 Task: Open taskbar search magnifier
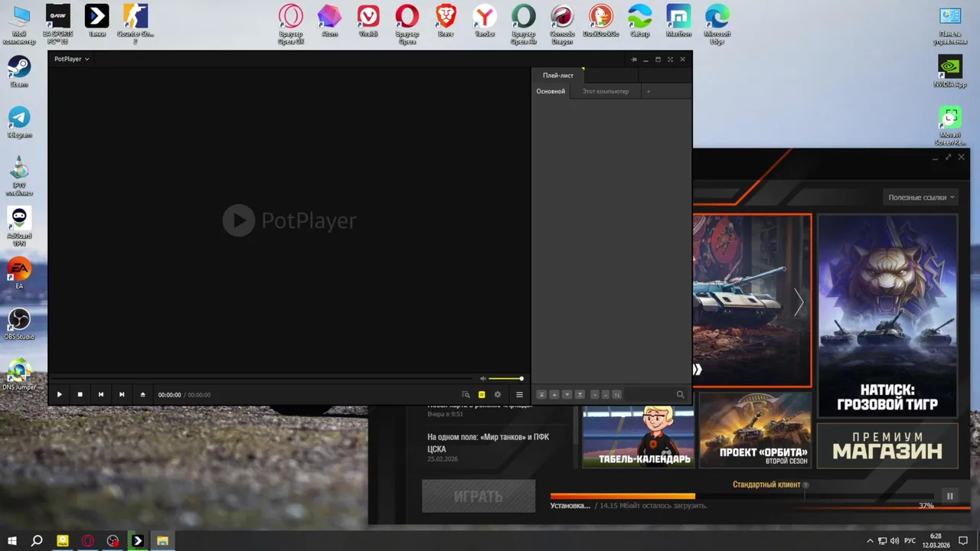pos(37,541)
